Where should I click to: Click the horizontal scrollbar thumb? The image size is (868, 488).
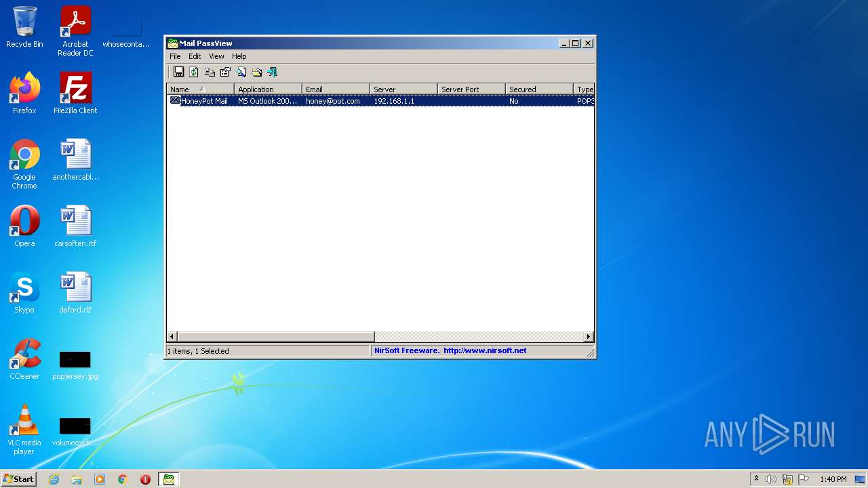(x=276, y=337)
